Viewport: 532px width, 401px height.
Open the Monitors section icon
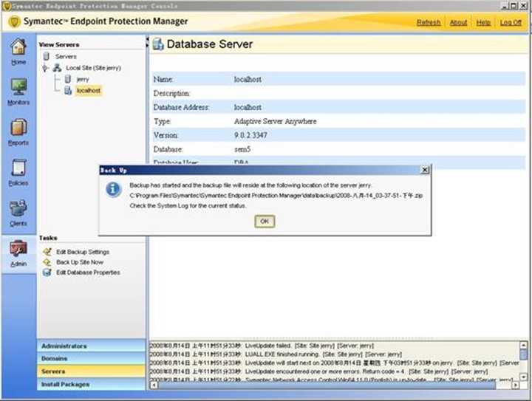pyautogui.click(x=18, y=87)
